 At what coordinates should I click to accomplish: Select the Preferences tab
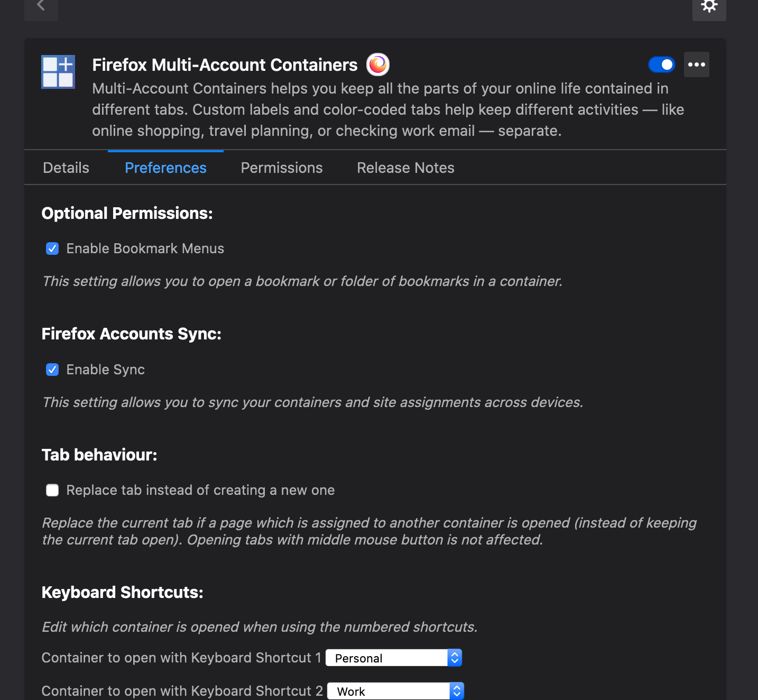(165, 168)
